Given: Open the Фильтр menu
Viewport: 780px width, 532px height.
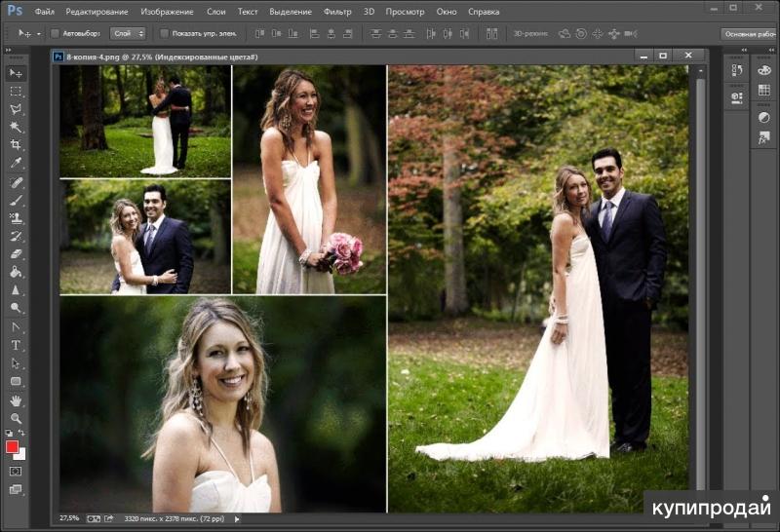Looking at the screenshot, I should (337, 12).
